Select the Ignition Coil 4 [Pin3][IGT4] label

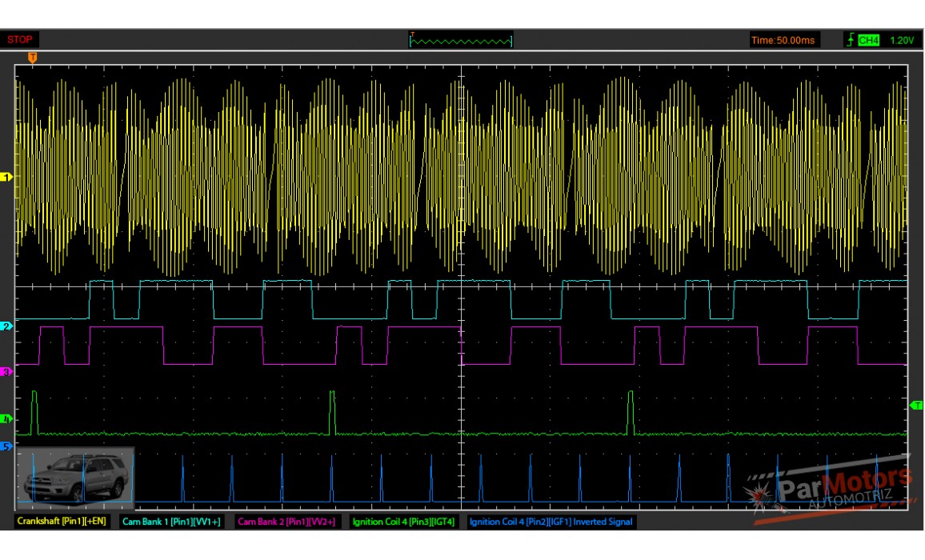[403, 522]
